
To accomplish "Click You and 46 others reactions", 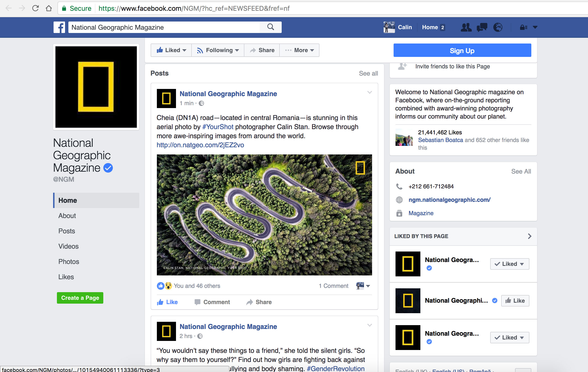I will tap(197, 286).
